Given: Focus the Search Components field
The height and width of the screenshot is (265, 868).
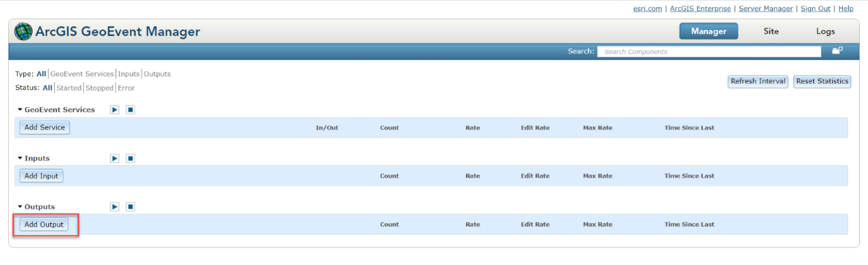Looking at the screenshot, I should pos(709,51).
